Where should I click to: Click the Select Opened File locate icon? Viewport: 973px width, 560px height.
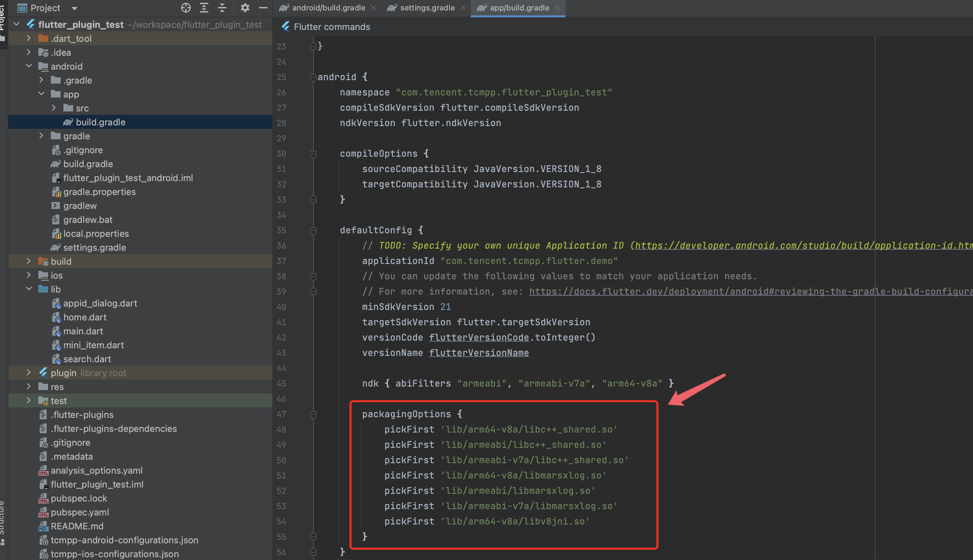[186, 8]
